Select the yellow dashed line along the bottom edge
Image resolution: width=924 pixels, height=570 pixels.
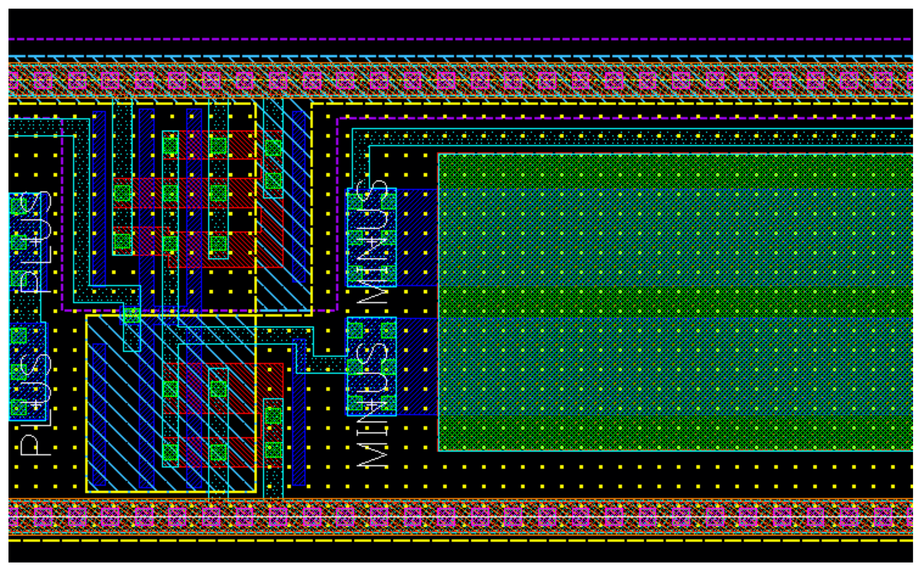pos(461,540)
